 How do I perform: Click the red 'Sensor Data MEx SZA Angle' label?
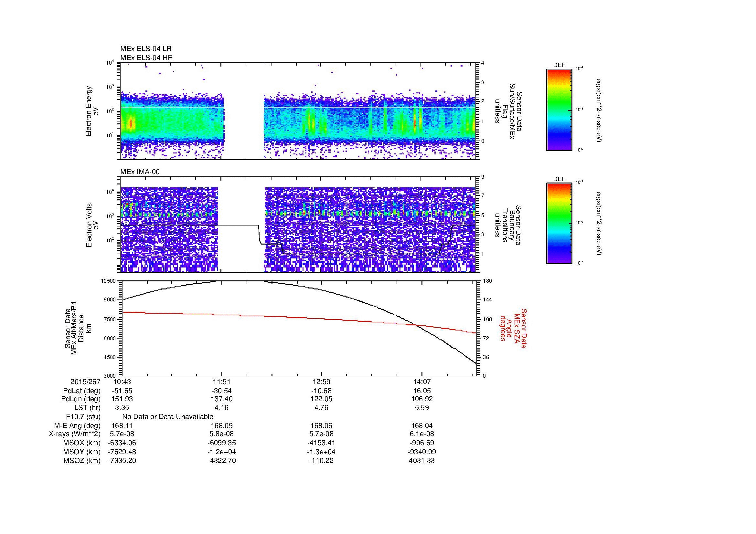514,328
